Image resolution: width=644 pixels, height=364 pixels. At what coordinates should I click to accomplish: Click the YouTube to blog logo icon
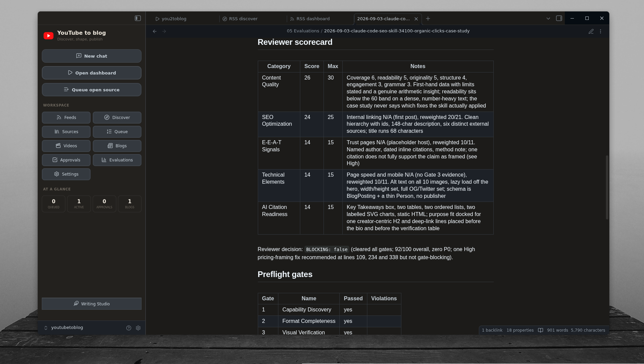pyautogui.click(x=49, y=36)
